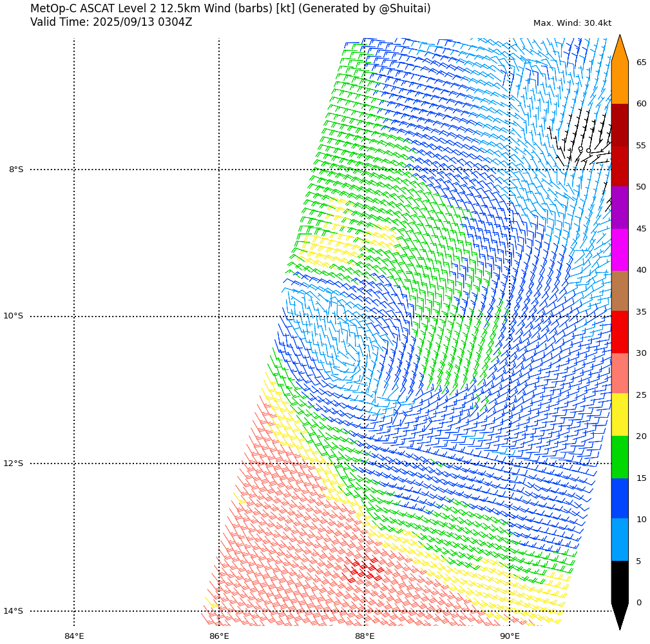Click the light blue 5-10 colorbar segment
This screenshot has height=644, width=650.
(x=620, y=540)
